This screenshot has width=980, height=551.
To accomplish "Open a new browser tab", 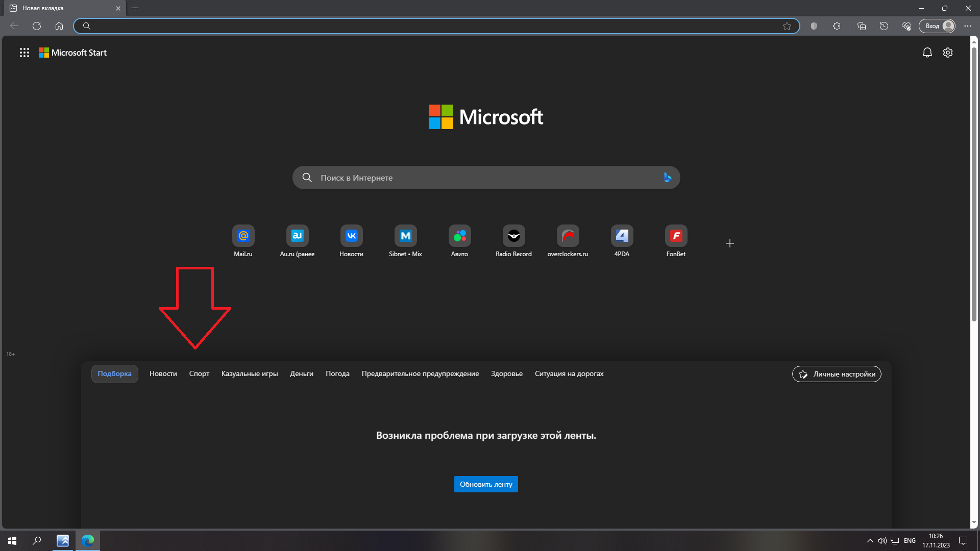I will 135,8.
